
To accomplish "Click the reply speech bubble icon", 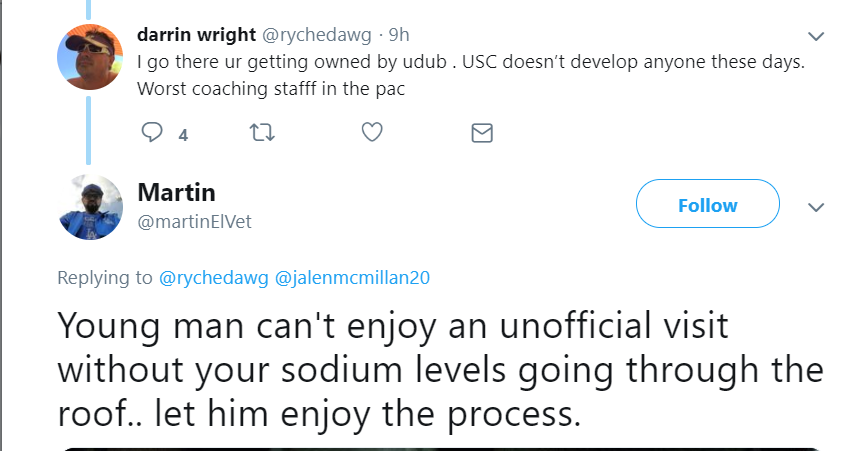I will click(x=152, y=133).
